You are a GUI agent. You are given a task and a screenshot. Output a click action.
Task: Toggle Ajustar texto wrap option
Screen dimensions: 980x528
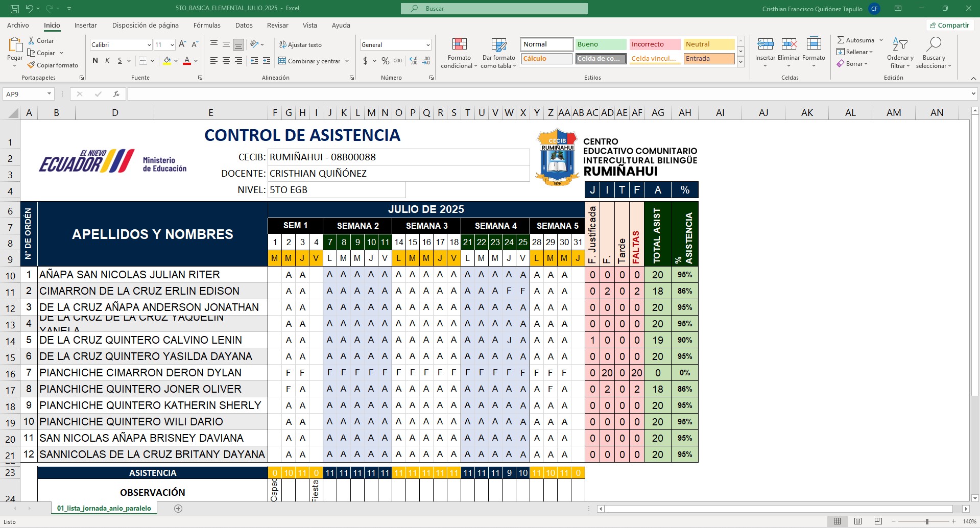point(300,45)
